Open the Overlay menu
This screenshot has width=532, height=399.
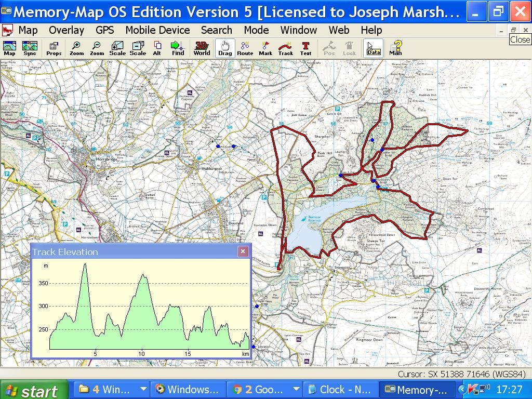click(66, 30)
